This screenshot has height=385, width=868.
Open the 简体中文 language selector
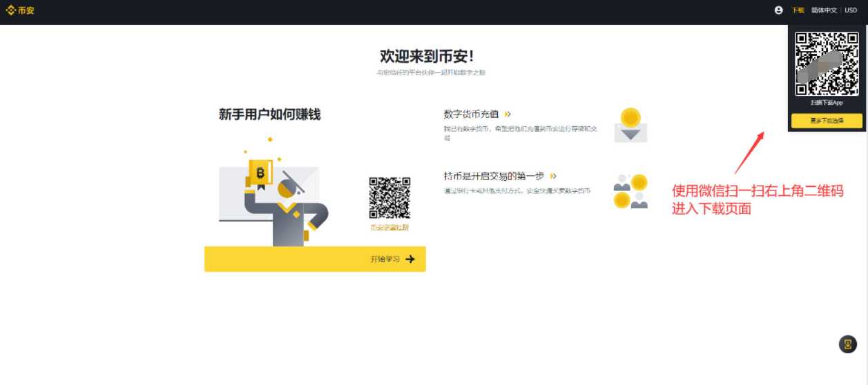(824, 10)
